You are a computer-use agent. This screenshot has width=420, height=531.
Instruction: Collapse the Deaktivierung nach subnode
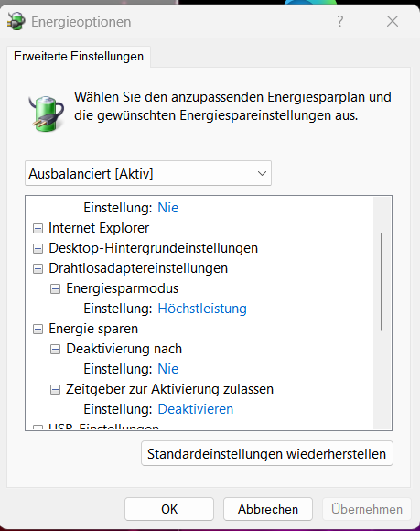pyautogui.click(x=55, y=349)
